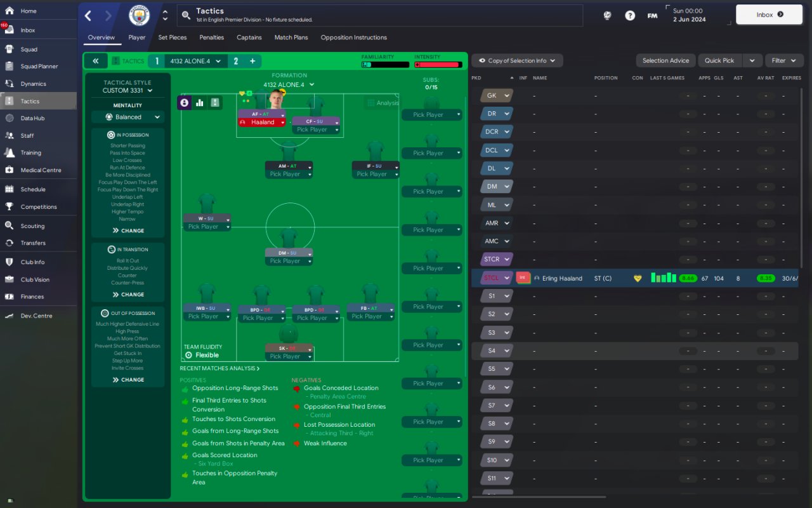Screen dimensions: 812x508
Task: Switch to the Player tab
Action: [x=137, y=37]
